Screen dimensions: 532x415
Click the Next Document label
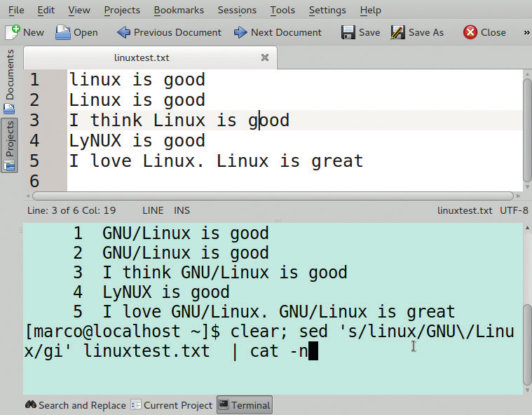286,32
